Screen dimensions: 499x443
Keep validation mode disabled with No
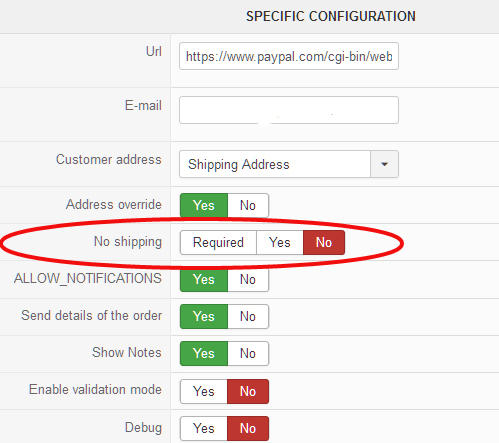click(248, 391)
